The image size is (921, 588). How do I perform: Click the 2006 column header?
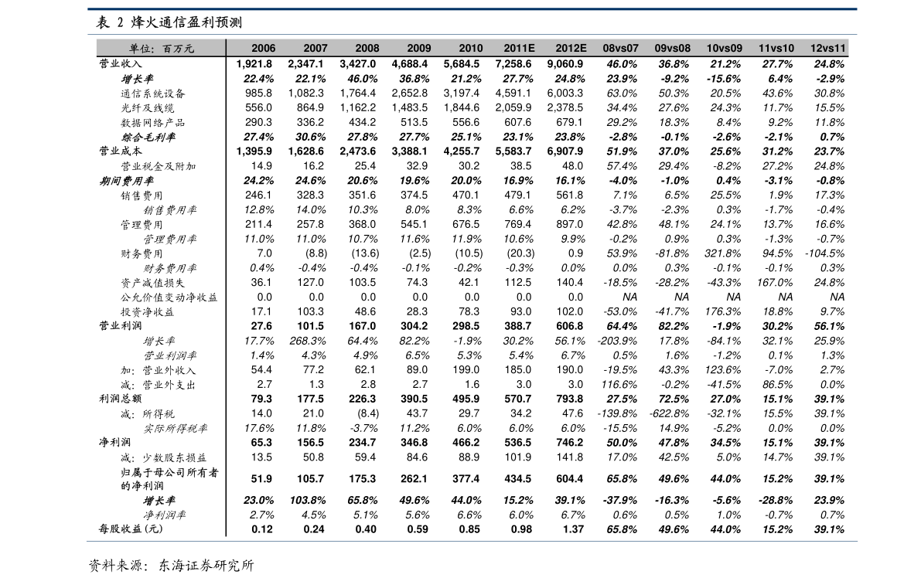(263, 48)
